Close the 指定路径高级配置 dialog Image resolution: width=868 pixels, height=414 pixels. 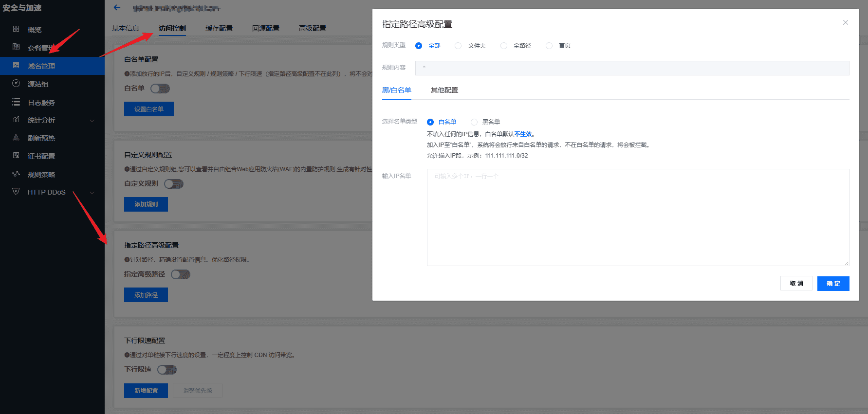coord(846,22)
